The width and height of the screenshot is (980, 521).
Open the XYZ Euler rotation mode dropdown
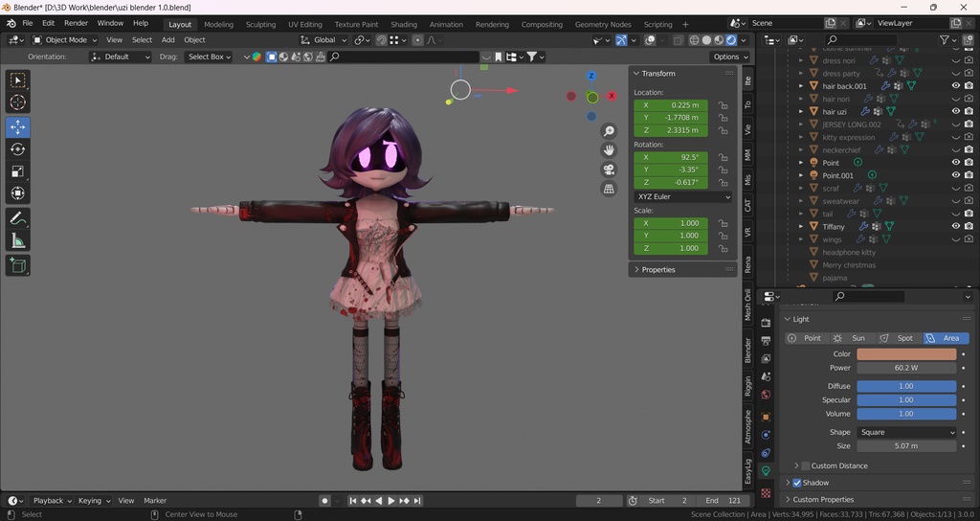[683, 196]
